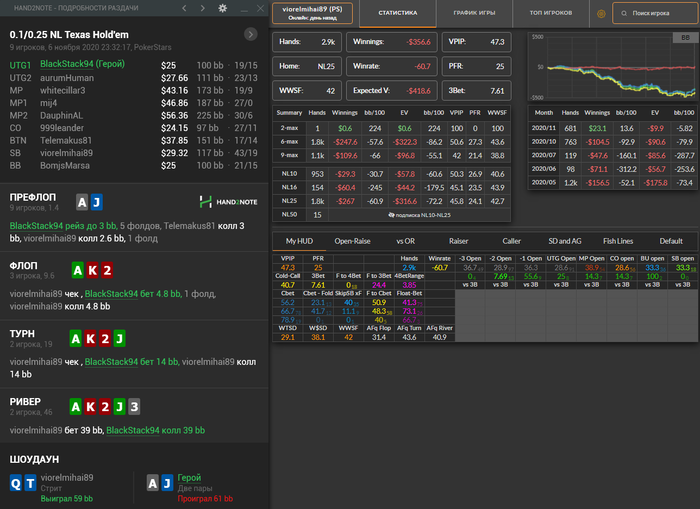Click the Hand2Note logo in preflop section

[229, 202]
